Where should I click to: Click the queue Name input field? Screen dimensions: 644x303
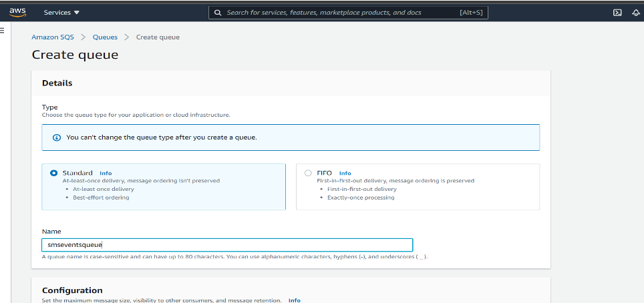pos(227,245)
